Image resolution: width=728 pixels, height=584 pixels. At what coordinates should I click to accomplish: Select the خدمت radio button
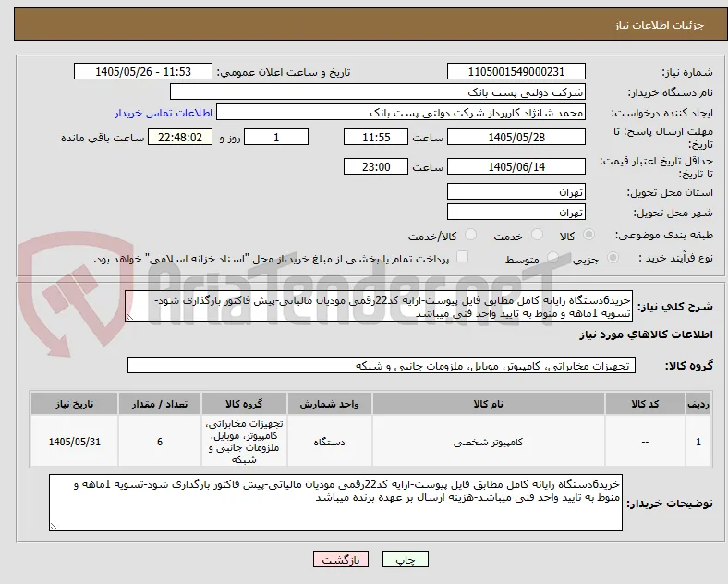(537, 235)
